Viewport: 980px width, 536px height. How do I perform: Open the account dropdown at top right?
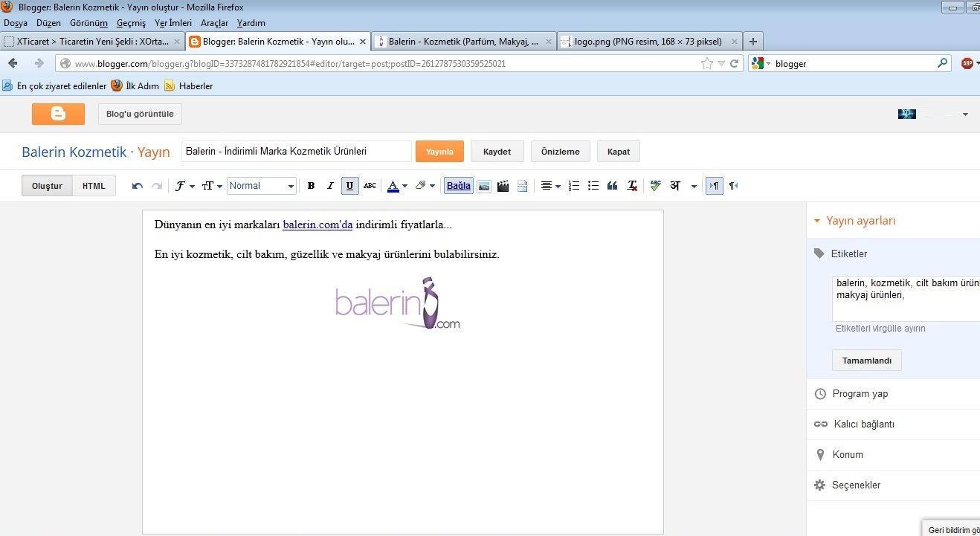[x=965, y=114]
